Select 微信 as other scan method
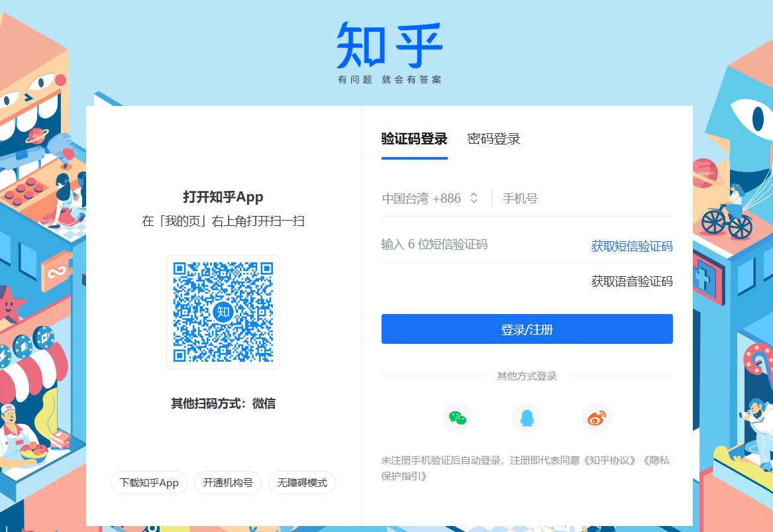 pyautogui.click(x=264, y=404)
